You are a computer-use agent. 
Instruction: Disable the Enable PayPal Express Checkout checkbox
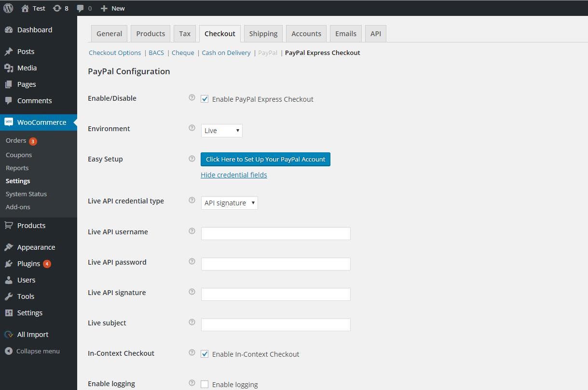205,98
